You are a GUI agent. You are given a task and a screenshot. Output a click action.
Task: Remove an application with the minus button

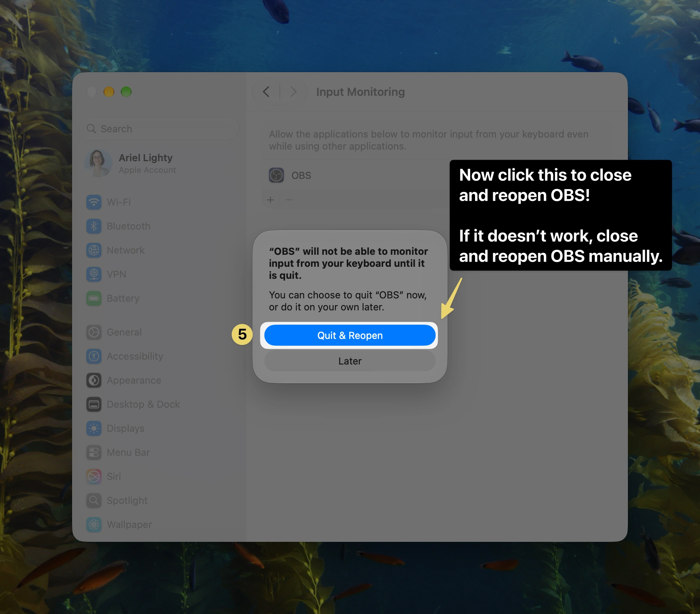point(289,200)
